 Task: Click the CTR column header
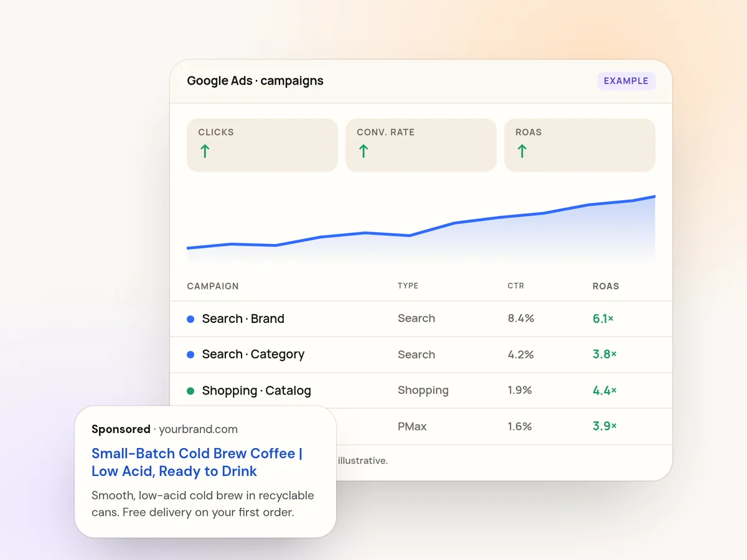pos(516,286)
